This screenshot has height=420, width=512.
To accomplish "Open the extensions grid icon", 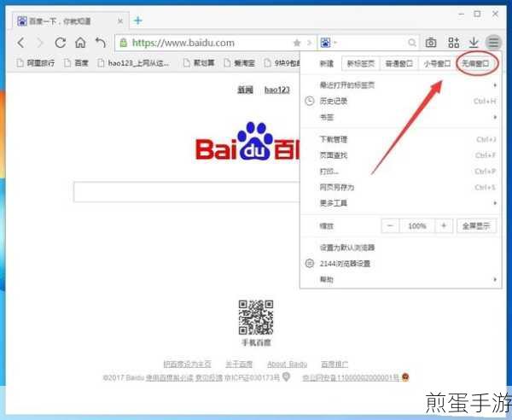I will (x=453, y=43).
